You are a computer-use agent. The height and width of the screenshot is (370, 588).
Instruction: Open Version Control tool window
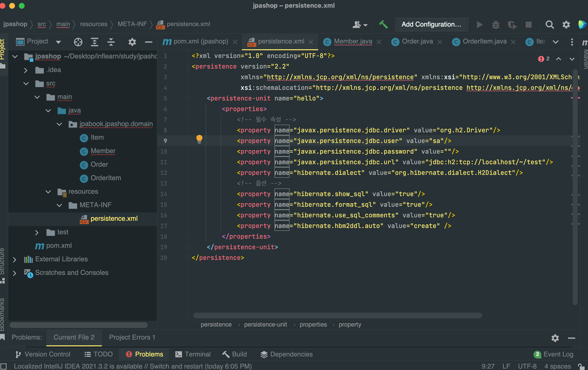point(42,354)
